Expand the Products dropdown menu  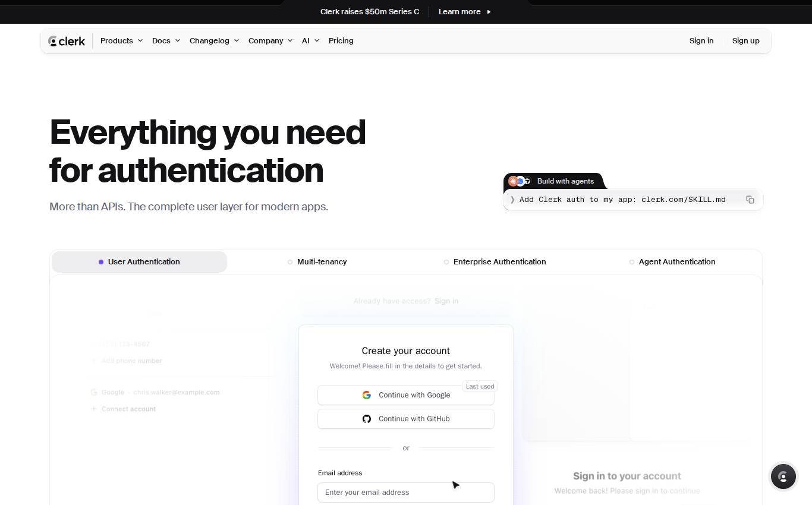point(121,41)
